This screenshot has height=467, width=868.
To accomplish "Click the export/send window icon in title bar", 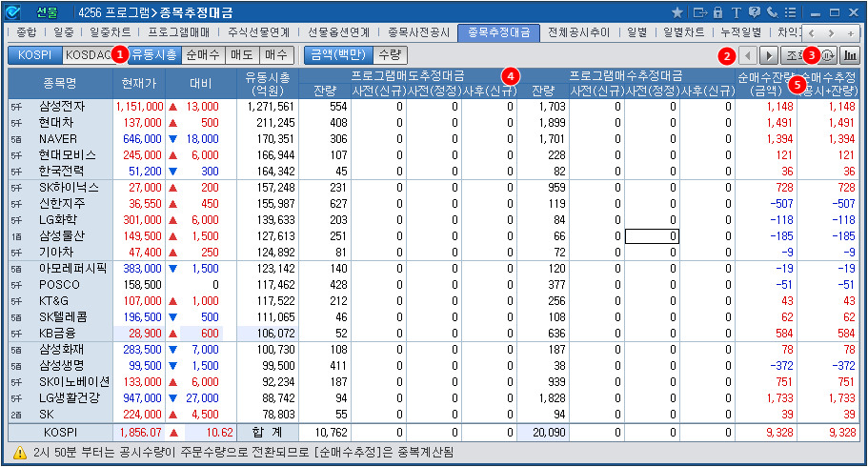I will (700, 12).
